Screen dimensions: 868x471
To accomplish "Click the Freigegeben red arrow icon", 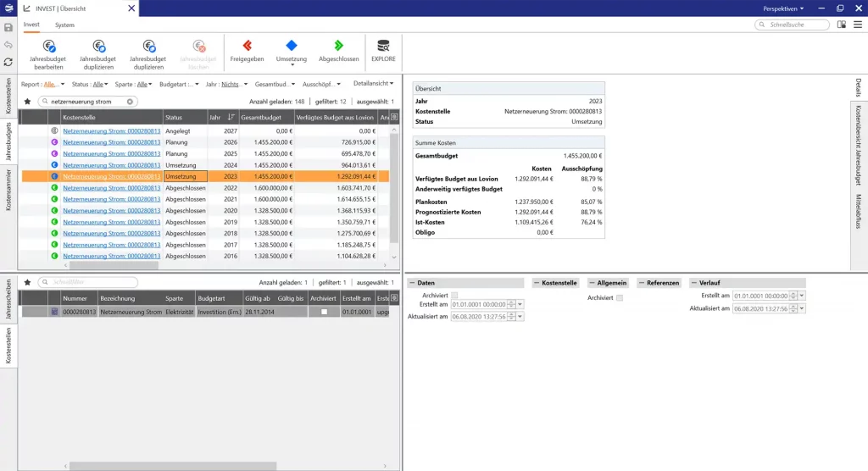I will point(247,46).
